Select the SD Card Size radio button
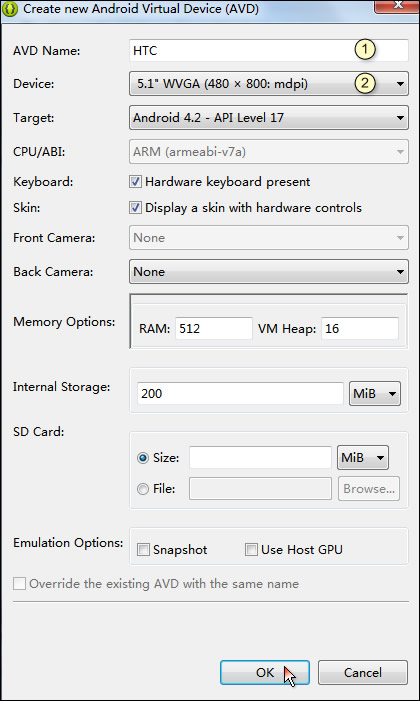The image size is (420, 701). coord(143,458)
